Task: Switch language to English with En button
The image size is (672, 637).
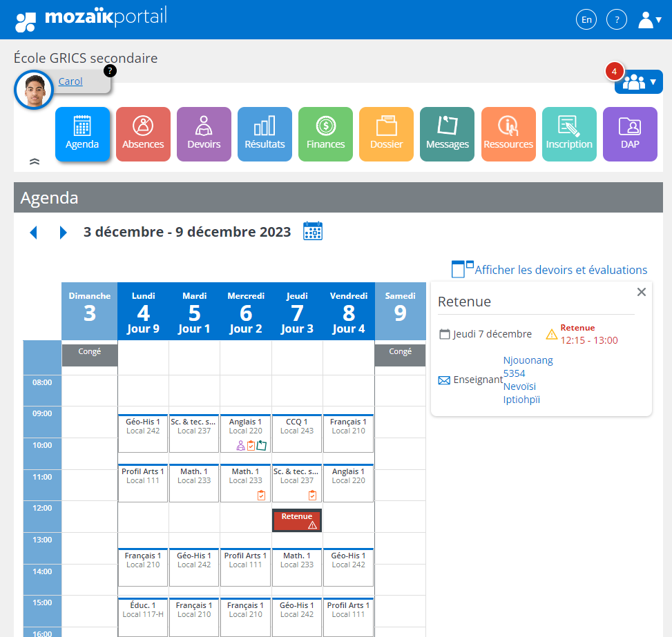Action: (x=586, y=19)
